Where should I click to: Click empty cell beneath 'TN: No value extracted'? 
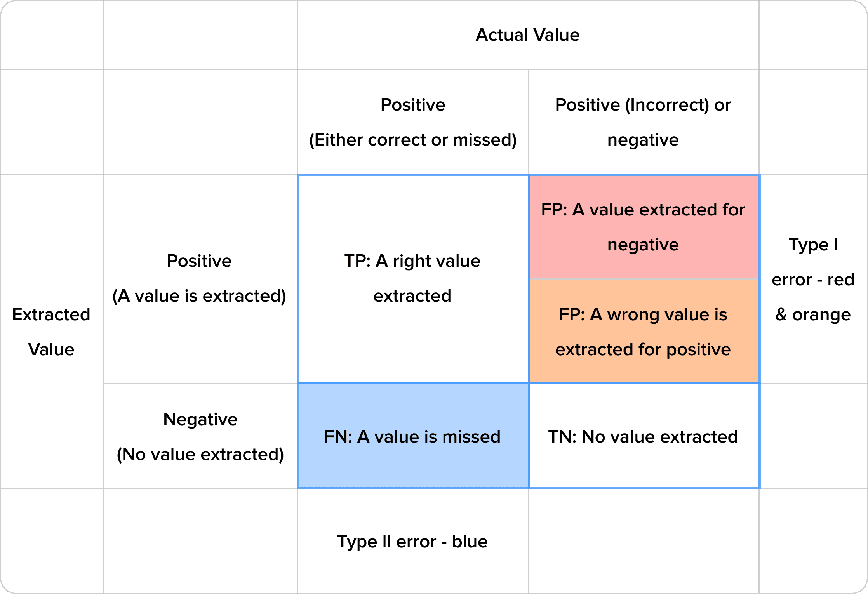point(643,541)
